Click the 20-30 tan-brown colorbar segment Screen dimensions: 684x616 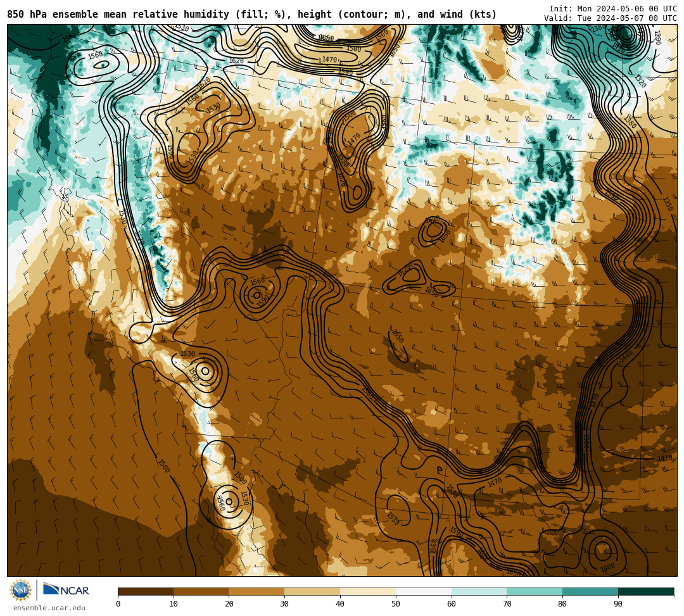257,591
